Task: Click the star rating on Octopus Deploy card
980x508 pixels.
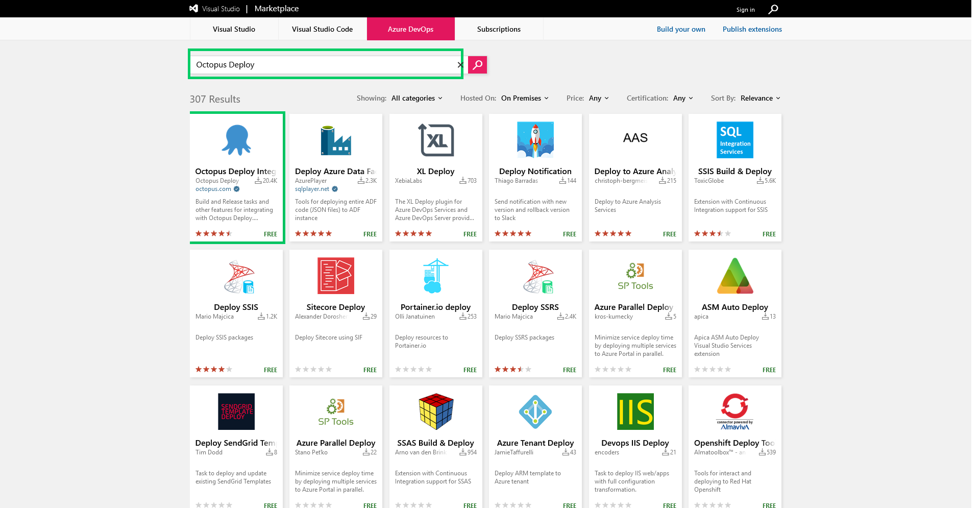Action: pos(214,233)
